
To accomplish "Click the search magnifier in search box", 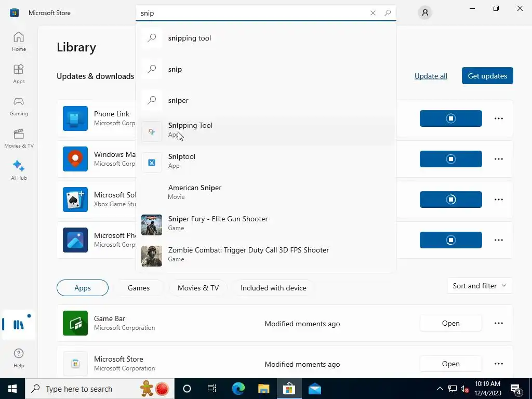I will point(388,13).
